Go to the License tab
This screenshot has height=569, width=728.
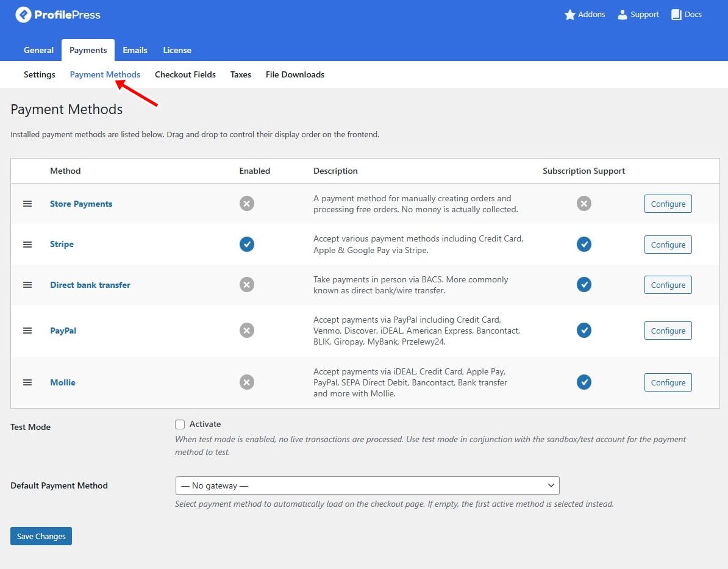pyautogui.click(x=177, y=50)
